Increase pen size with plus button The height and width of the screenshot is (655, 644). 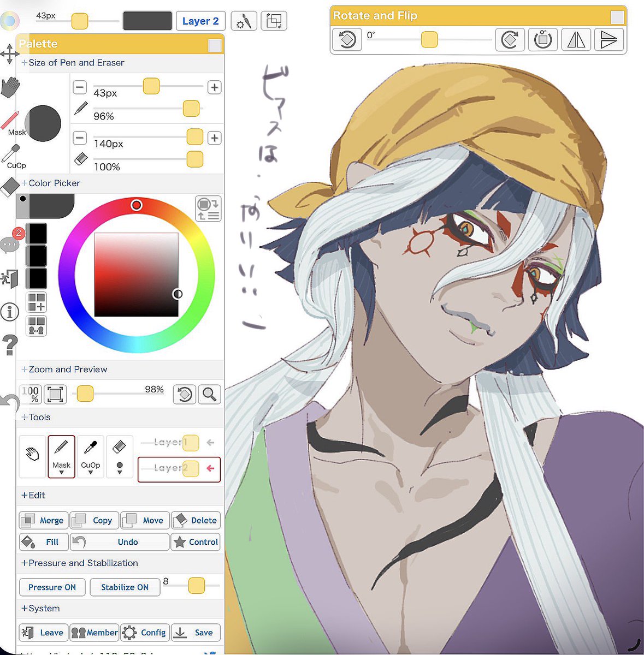(x=215, y=87)
